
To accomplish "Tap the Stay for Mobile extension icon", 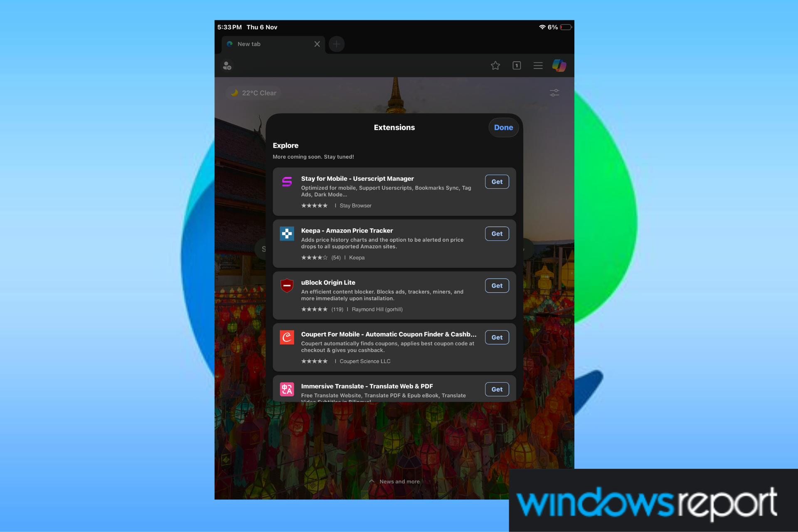I will 287,182.
